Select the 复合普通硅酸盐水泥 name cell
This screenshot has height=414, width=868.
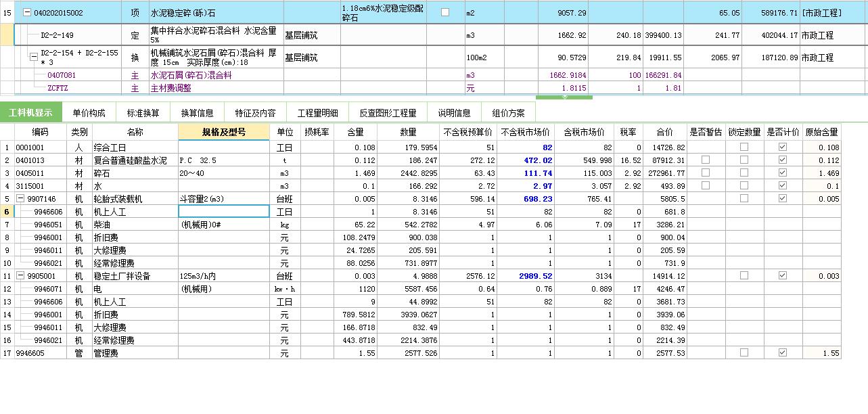click(135, 160)
